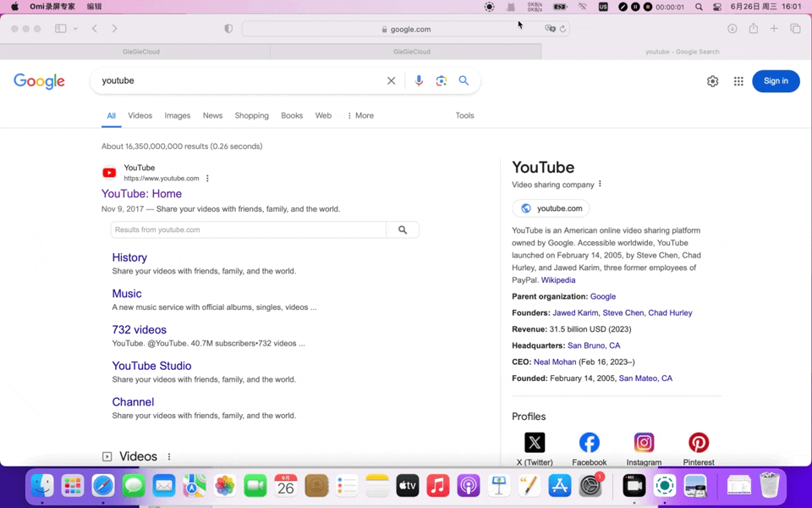Go forward with Safari's forward arrow
The image size is (812, 508).
(114, 29)
